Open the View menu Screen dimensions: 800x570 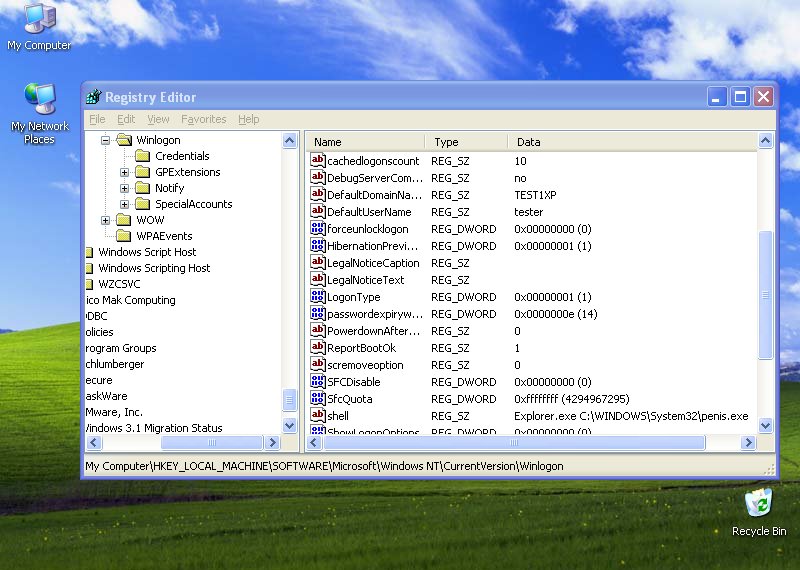[x=158, y=119]
